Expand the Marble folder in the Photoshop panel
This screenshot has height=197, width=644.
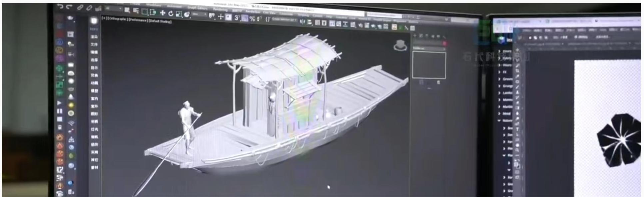click(x=500, y=107)
